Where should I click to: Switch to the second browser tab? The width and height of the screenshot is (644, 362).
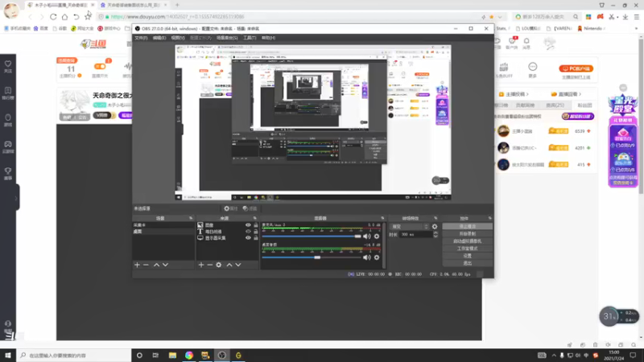(134, 5)
